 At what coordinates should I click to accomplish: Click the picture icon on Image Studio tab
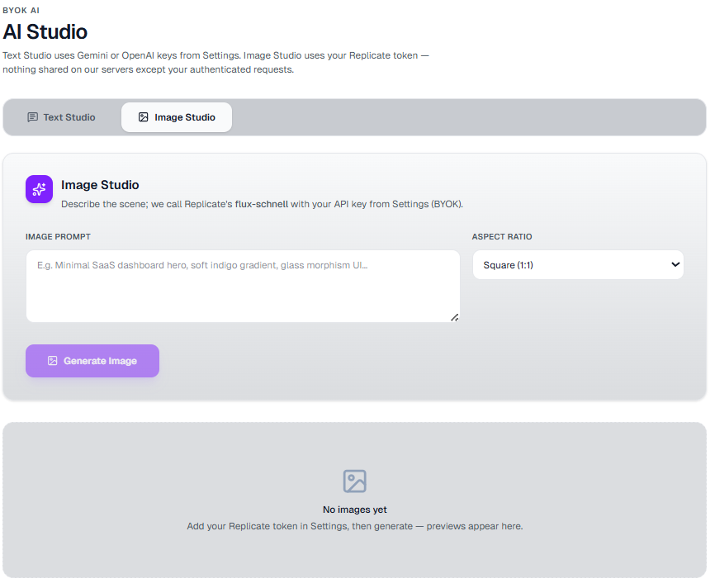pos(143,117)
